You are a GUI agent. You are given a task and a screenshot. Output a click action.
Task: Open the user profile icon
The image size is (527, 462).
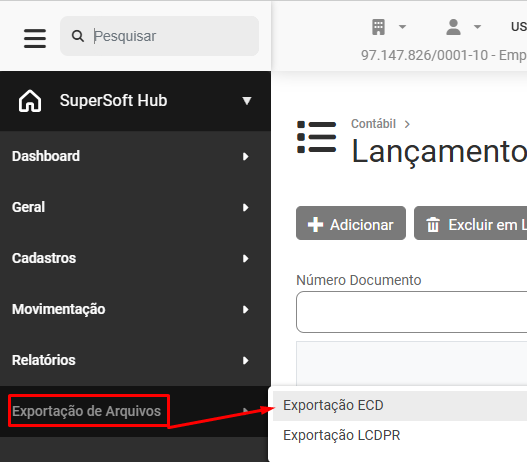click(453, 27)
